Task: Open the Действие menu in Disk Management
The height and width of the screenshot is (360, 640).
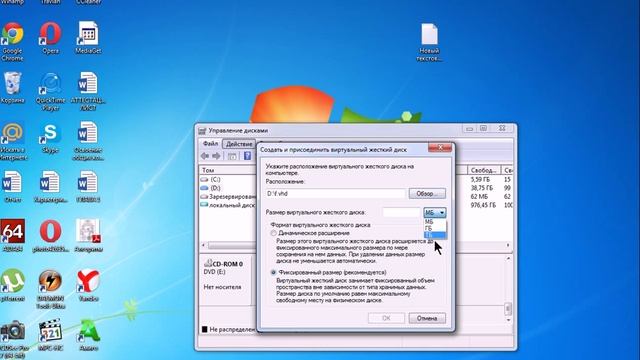Action: coord(239,144)
